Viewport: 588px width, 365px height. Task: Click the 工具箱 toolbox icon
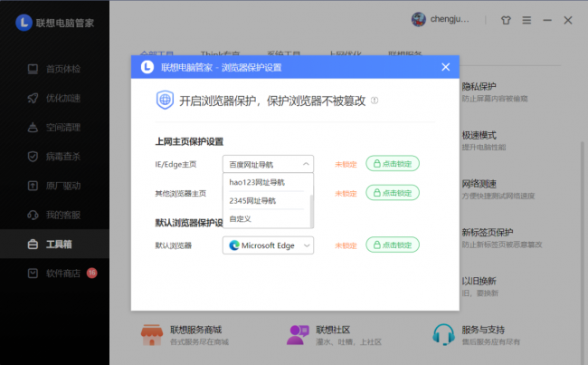[33, 244]
